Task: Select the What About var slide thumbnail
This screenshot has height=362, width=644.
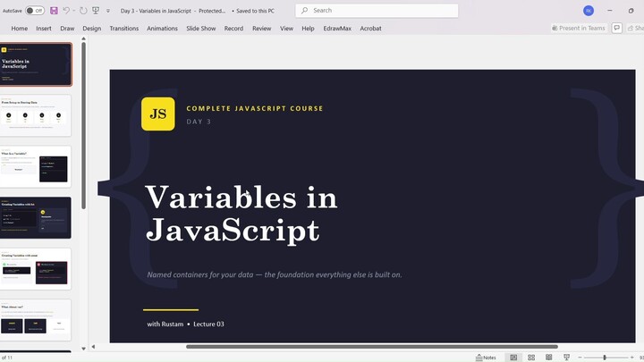Action: pos(36,320)
